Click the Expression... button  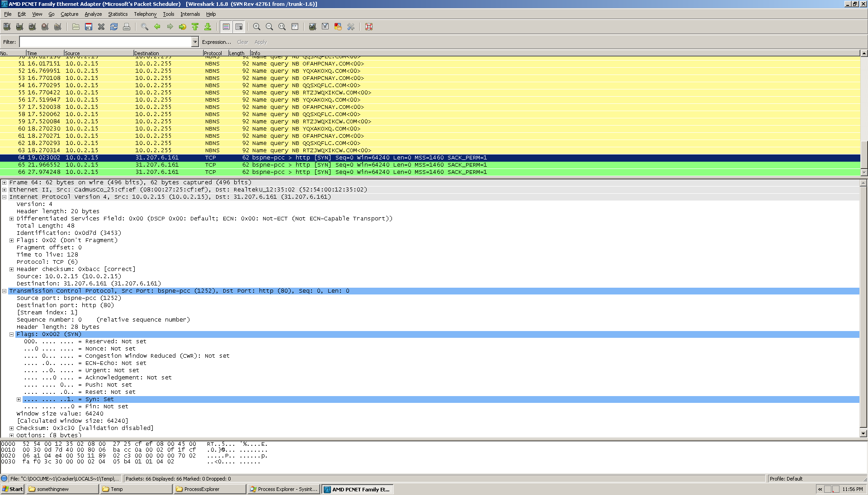(216, 42)
